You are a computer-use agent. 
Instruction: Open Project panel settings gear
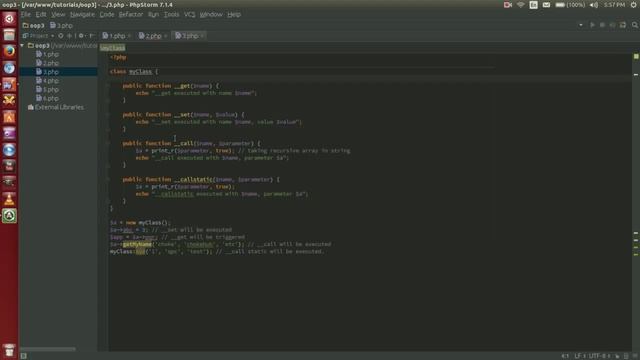click(81, 36)
